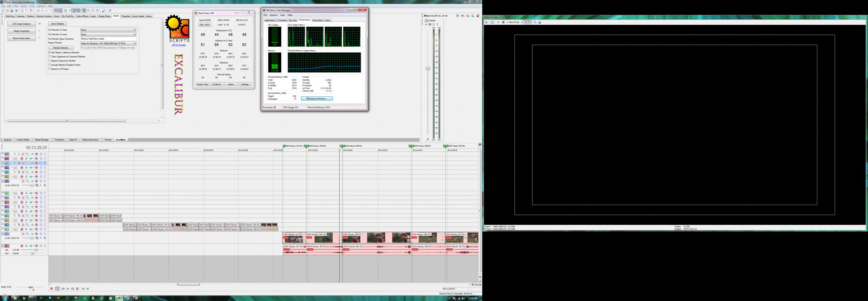The height and width of the screenshot is (301, 868).
Task: Click the Open folder icon in toolbar
Action: (7, 11)
